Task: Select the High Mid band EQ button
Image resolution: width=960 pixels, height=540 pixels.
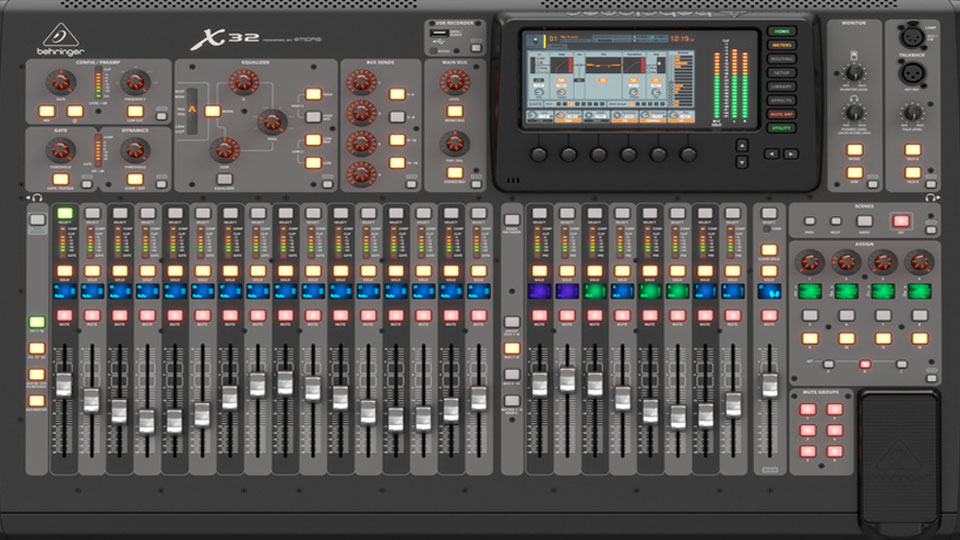Action: tap(313, 117)
